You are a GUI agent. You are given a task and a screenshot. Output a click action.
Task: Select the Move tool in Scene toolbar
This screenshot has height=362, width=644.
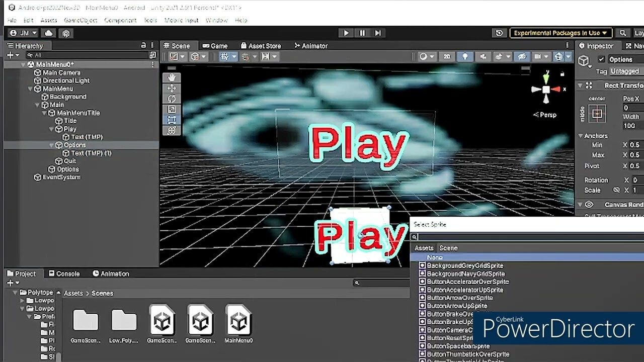[172, 88]
